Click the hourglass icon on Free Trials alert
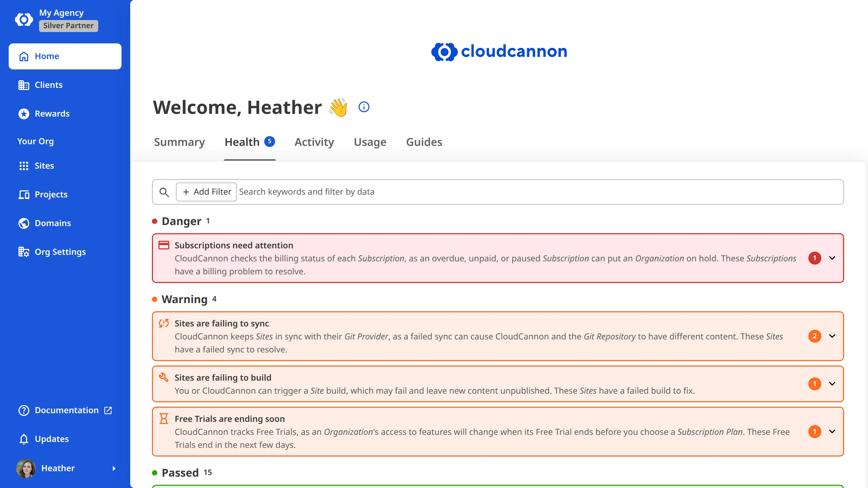868x488 pixels. (164, 419)
